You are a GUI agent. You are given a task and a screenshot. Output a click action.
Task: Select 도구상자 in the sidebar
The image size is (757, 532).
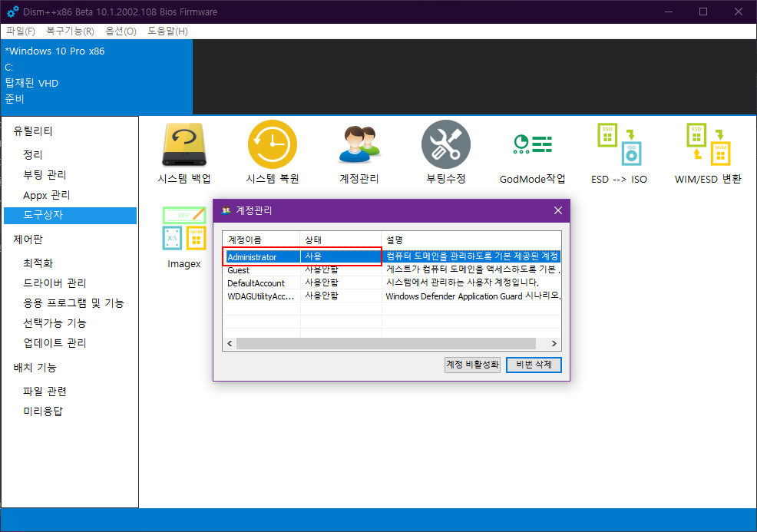(70, 215)
